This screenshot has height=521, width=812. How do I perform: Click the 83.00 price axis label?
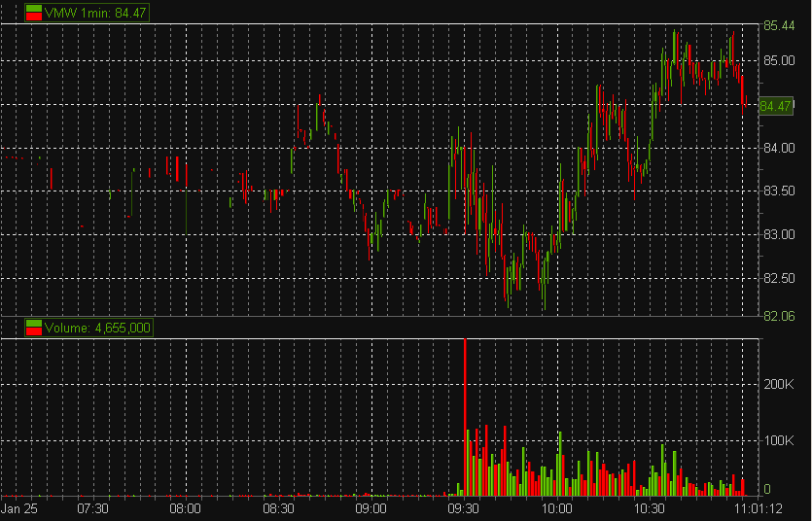coord(779,234)
